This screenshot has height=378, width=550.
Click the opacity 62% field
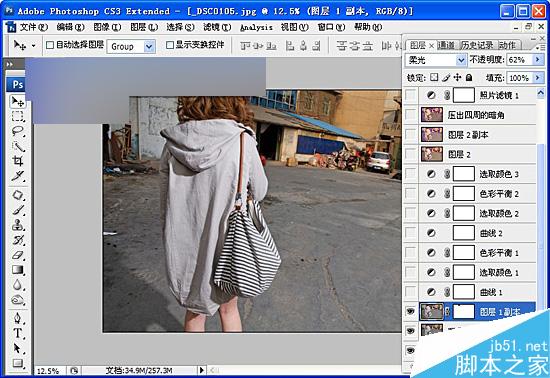[x=520, y=60]
